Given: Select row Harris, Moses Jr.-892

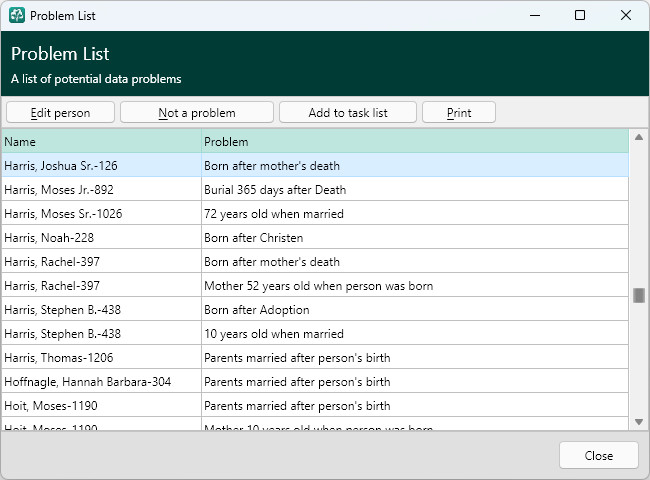Looking at the screenshot, I should coord(315,190).
